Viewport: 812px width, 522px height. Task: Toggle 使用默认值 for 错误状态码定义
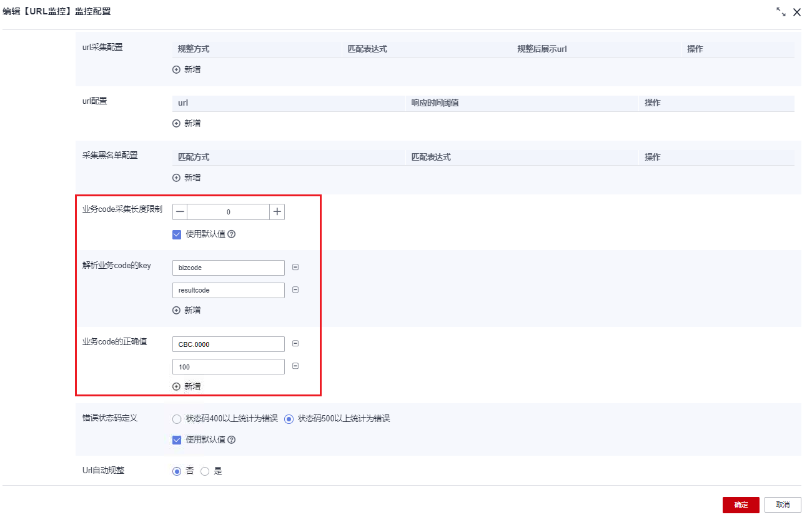tap(177, 440)
